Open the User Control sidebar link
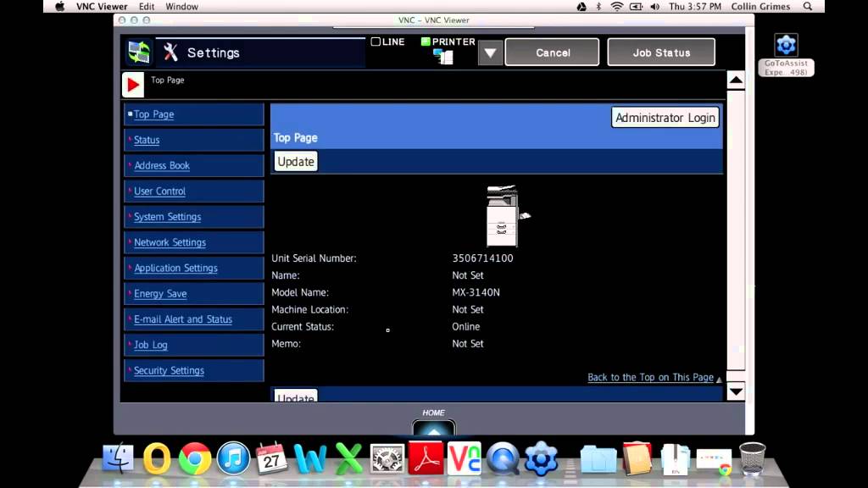868x488 pixels. point(159,191)
